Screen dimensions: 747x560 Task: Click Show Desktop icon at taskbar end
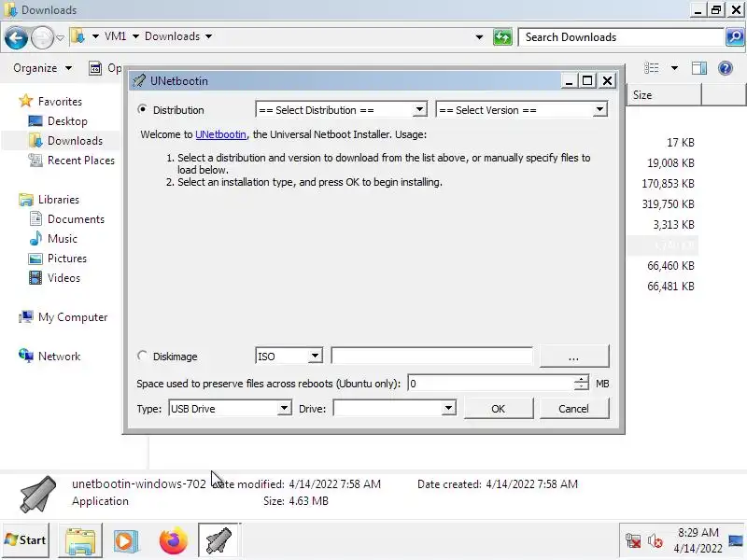tap(736, 540)
